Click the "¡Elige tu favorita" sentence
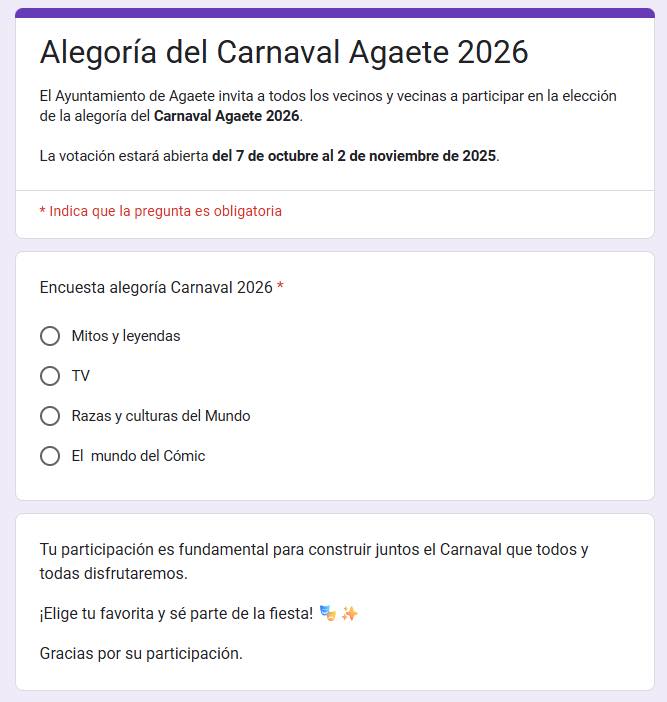 point(176,613)
